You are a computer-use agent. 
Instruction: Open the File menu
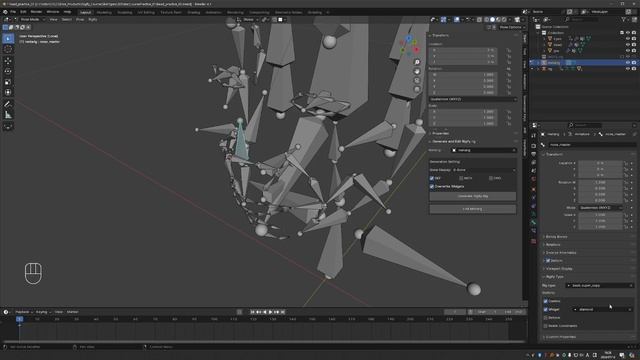13,12
